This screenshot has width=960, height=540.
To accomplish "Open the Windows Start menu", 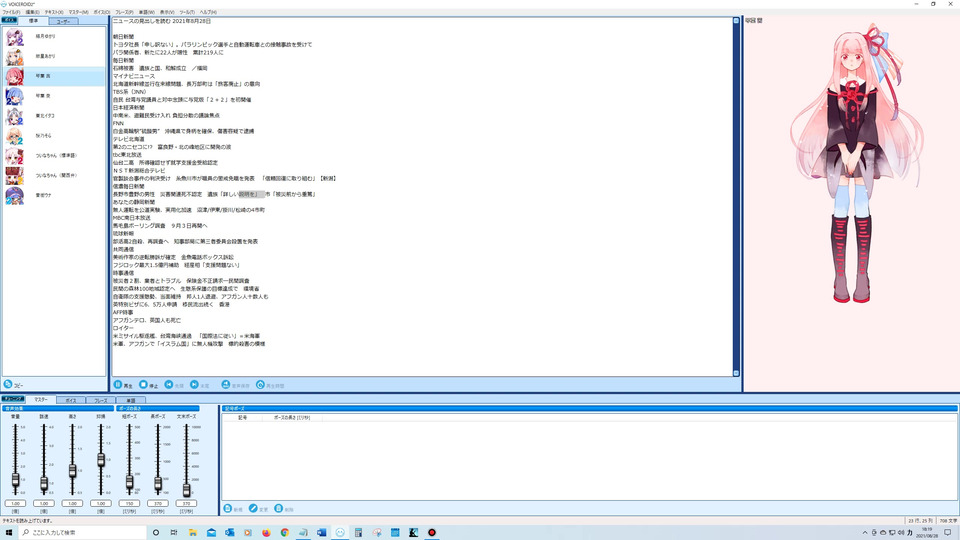I will tap(9, 533).
